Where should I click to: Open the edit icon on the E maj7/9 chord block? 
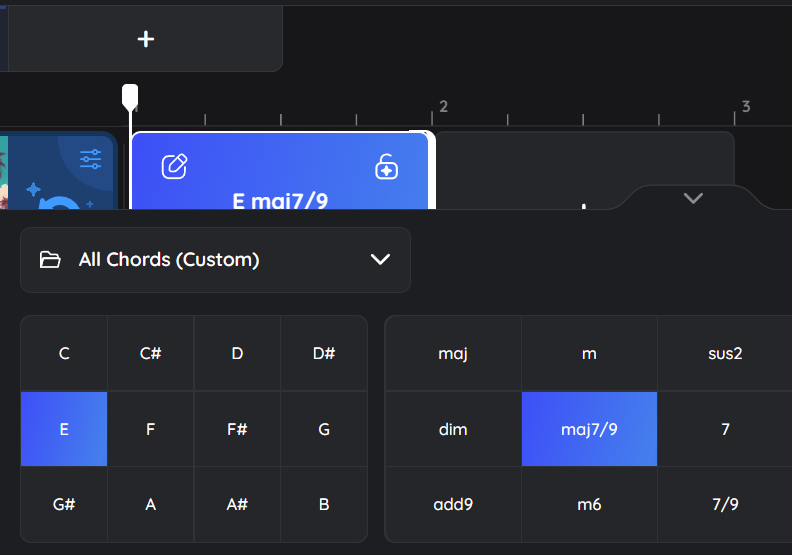[x=174, y=166]
